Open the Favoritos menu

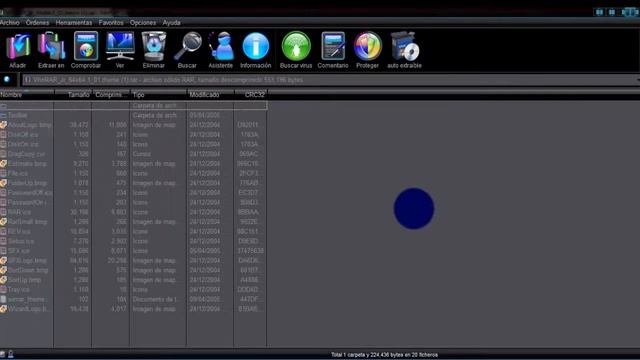(111, 23)
